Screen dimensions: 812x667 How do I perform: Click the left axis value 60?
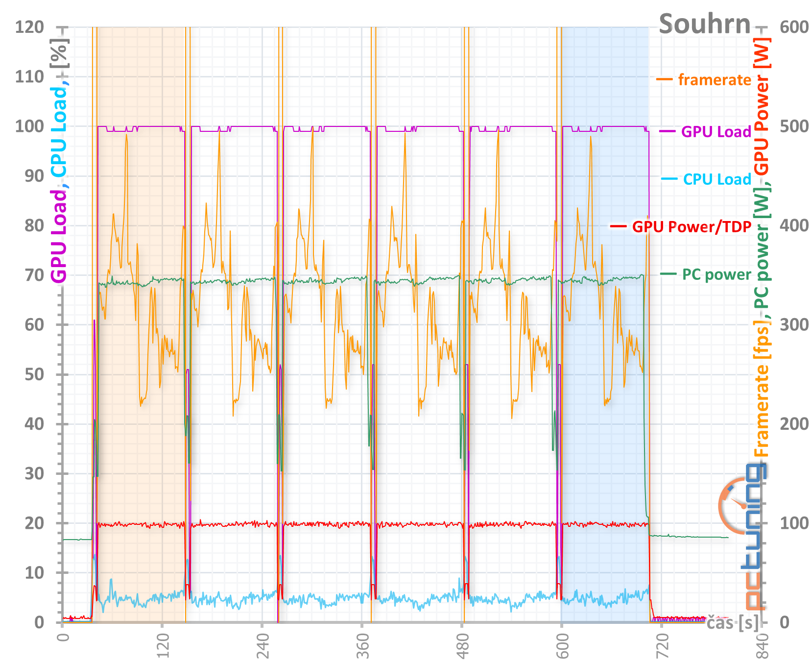(34, 324)
